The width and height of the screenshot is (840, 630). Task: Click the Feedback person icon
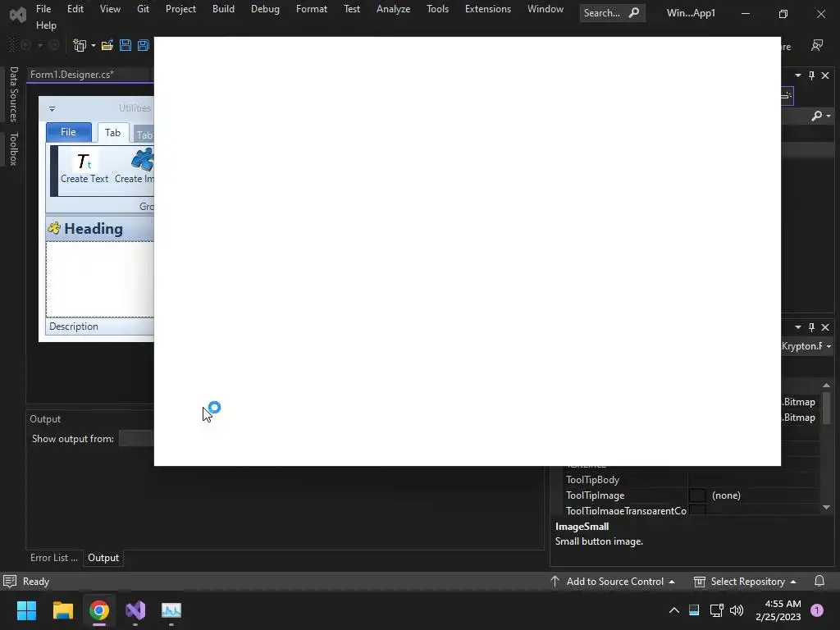(x=817, y=46)
